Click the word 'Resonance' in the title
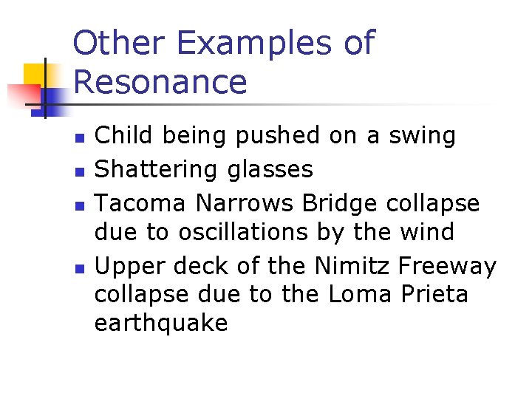 click(x=160, y=82)
